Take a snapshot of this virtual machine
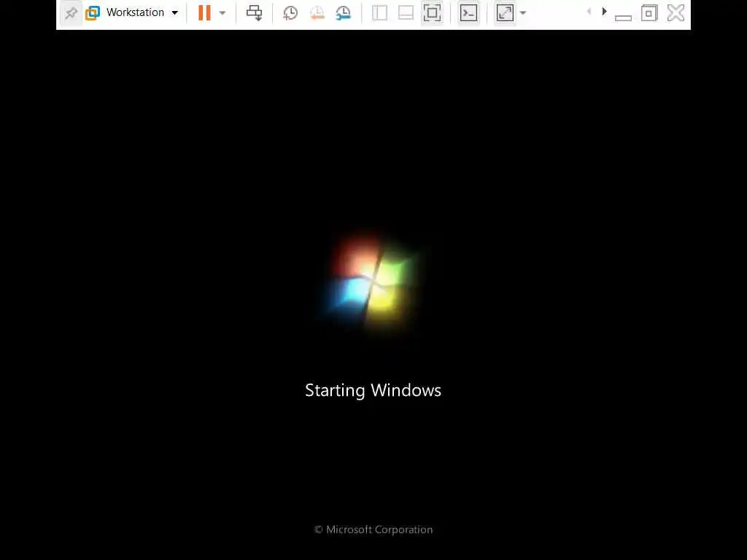Image resolution: width=747 pixels, height=560 pixels. (290, 13)
